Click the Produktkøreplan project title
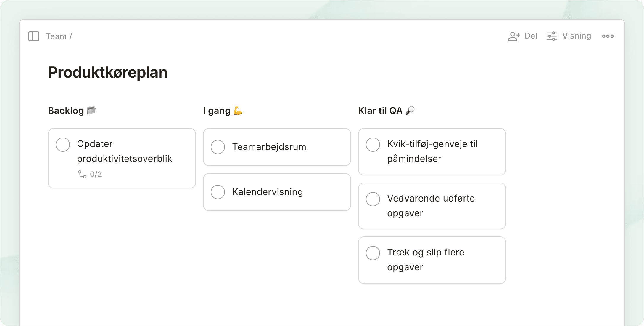644x326 pixels. [108, 72]
